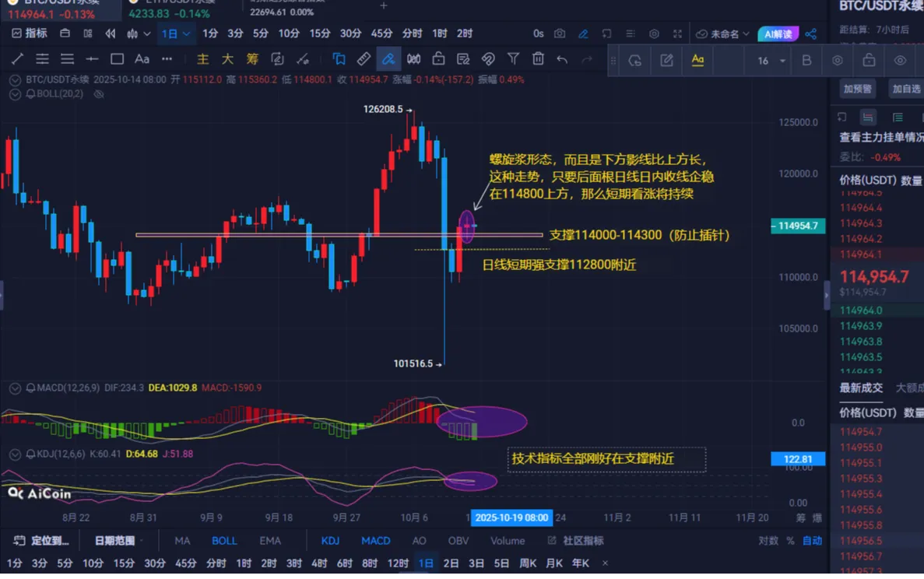Click the trash icon to delete drawings
Screen dimensions: 924x579
click(538, 59)
